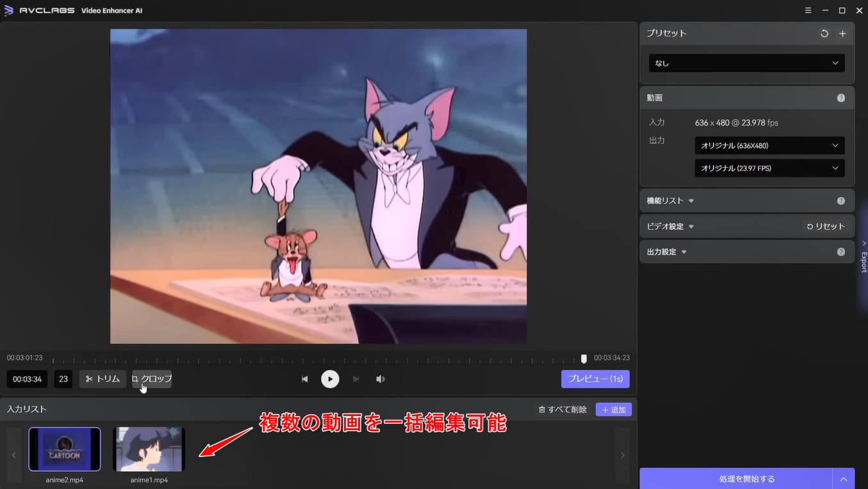
Task: Click the 追加 button to add video
Action: click(614, 410)
